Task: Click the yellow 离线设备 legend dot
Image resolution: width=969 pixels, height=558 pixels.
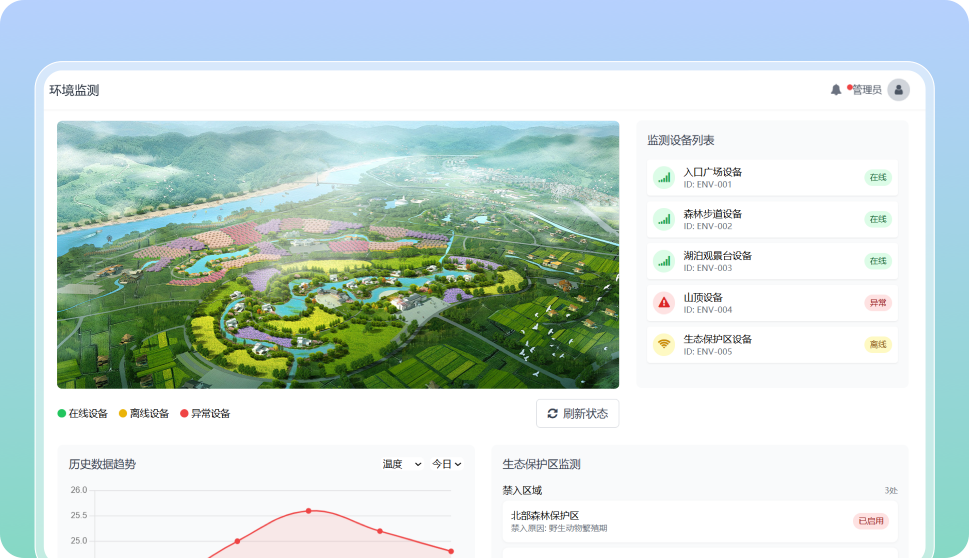Action: point(123,414)
